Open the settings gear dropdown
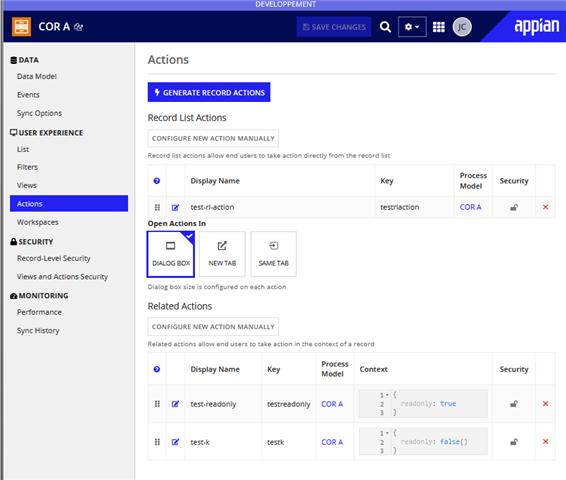 pos(412,27)
